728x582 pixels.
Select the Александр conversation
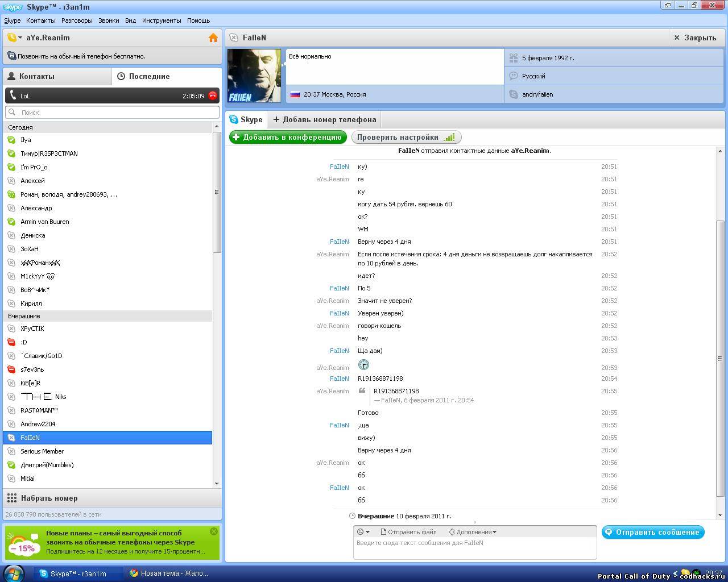point(108,208)
